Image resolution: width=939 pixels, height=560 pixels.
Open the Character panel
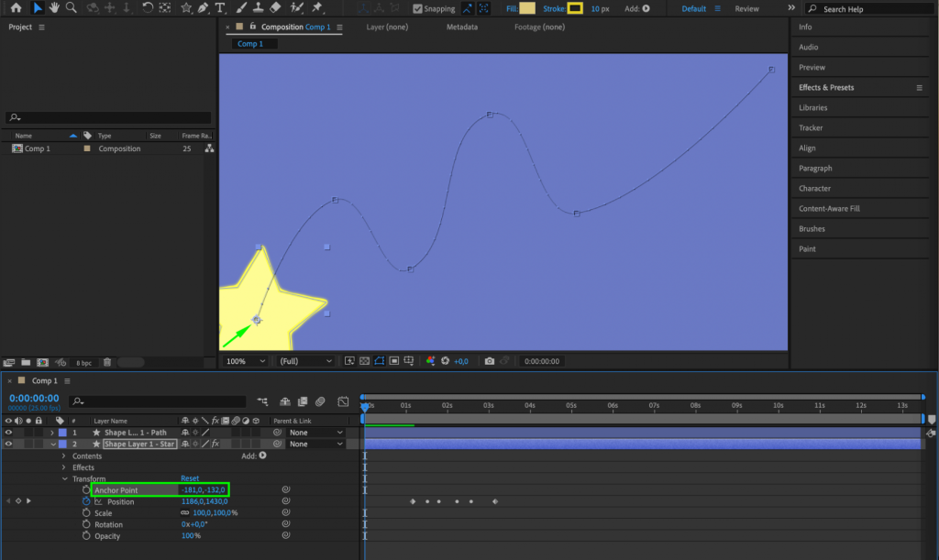click(814, 188)
